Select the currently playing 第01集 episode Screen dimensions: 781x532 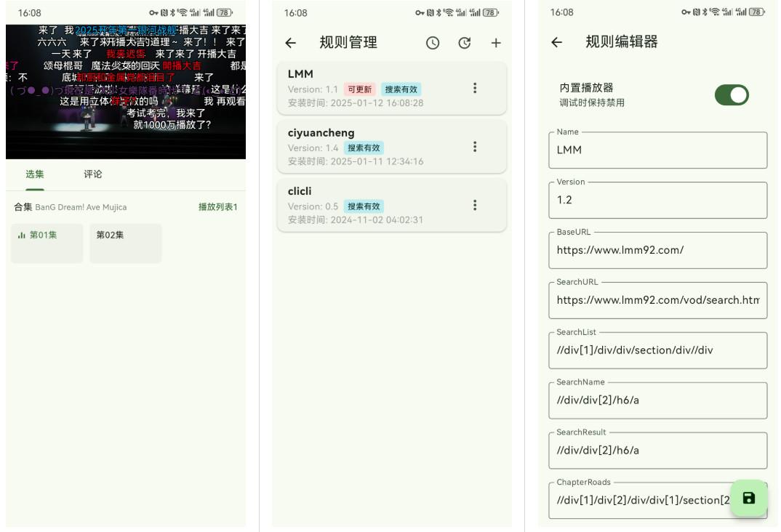(47, 243)
